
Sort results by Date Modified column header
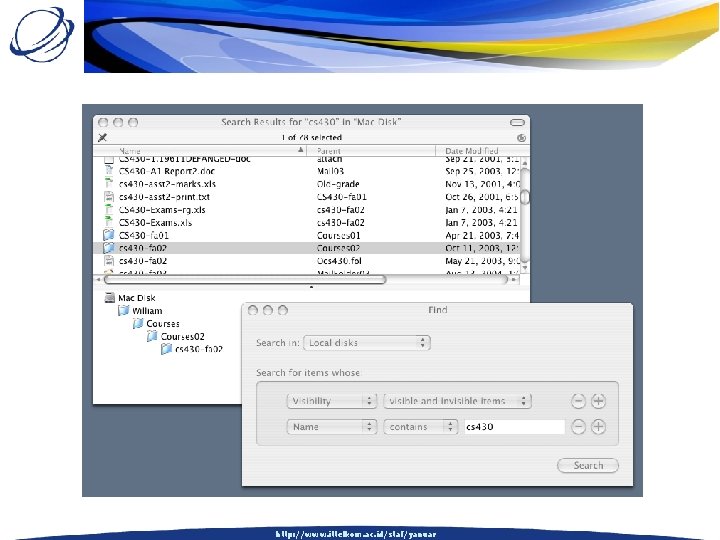482,151
